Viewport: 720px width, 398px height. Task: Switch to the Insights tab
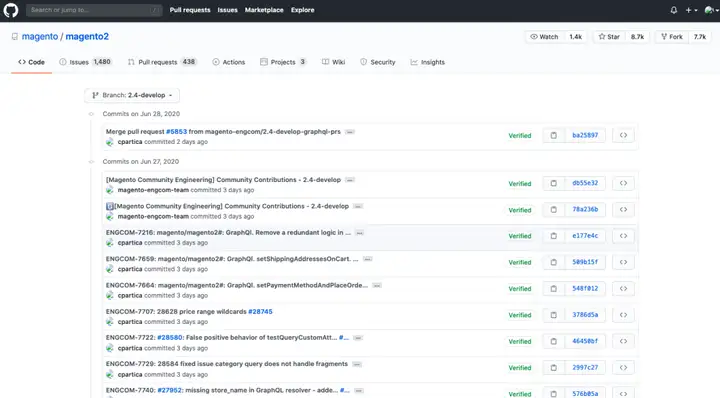tap(428, 62)
